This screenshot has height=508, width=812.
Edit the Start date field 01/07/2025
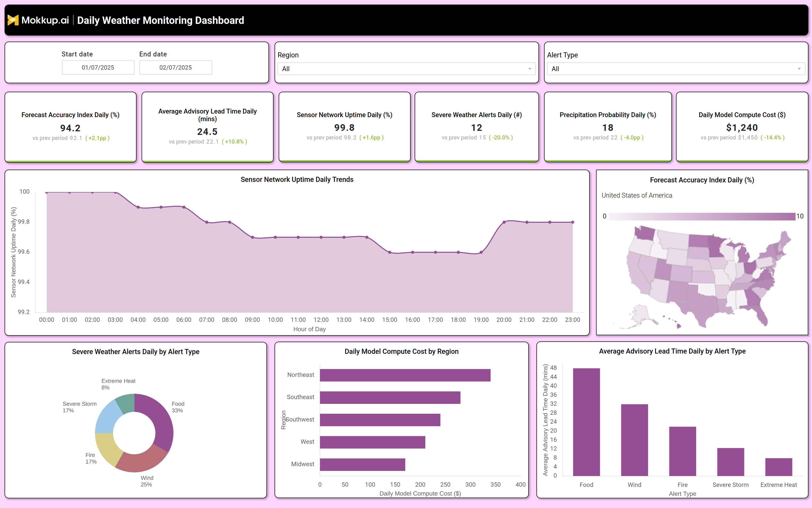pyautogui.click(x=98, y=68)
